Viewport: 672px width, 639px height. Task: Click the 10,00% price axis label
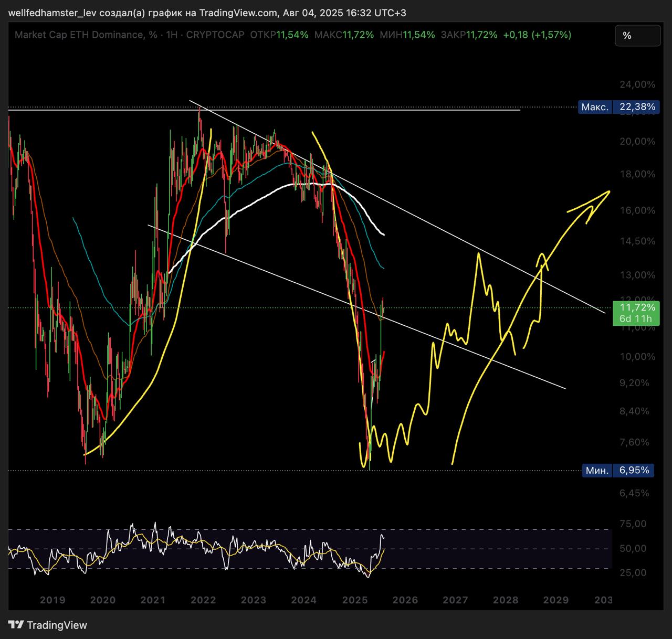tap(637, 357)
